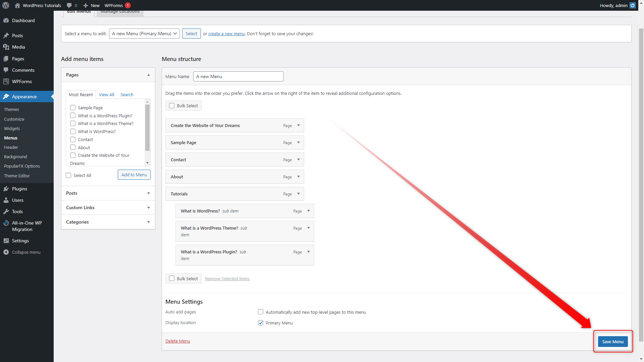Viewport: 644px width, 362px height.
Task: Enable automatically add new top-level pages
Action: pyautogui.click(x=261, y=312)
